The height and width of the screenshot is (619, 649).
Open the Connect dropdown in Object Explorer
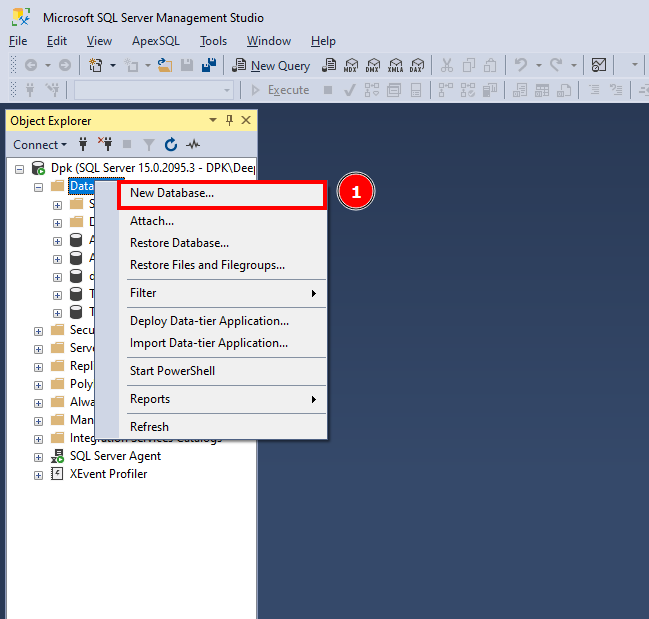click(40, 145)
